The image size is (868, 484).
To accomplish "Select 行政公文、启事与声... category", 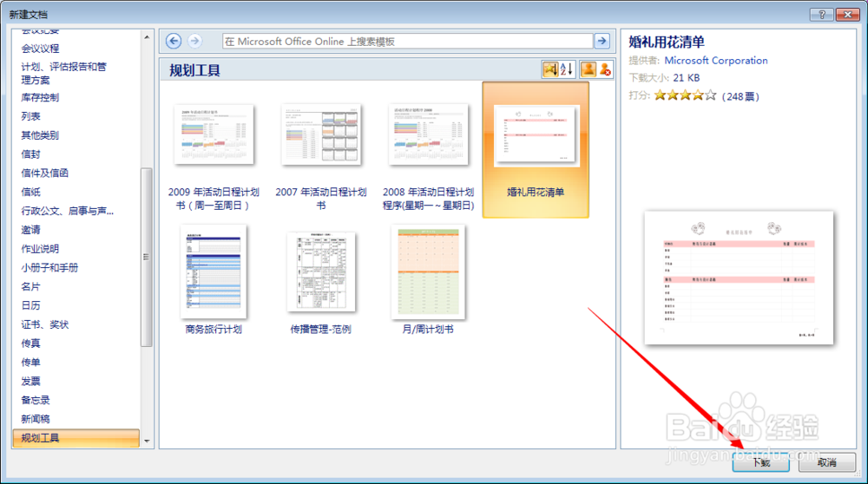I will coord(68,211).
